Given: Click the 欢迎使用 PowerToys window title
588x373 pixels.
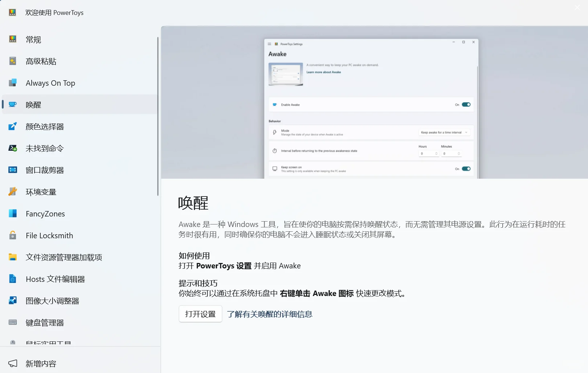Looking at the screenshot, I should click(54, 13).
